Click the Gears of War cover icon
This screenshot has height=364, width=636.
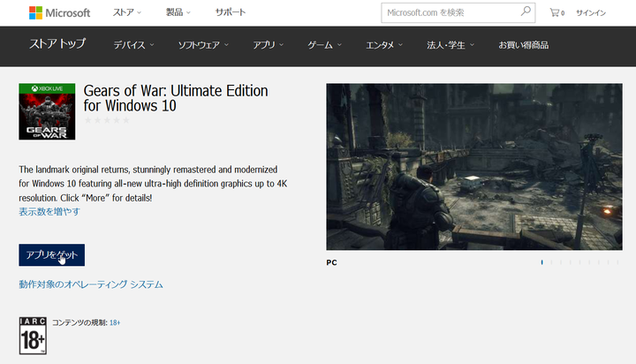[47, 111]
